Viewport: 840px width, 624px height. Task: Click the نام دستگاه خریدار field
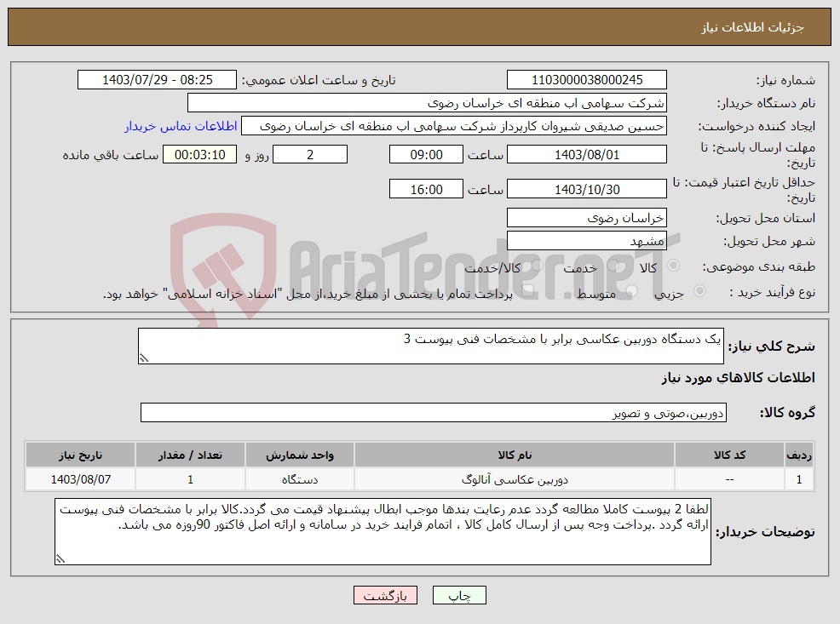(x=427, y=103)
